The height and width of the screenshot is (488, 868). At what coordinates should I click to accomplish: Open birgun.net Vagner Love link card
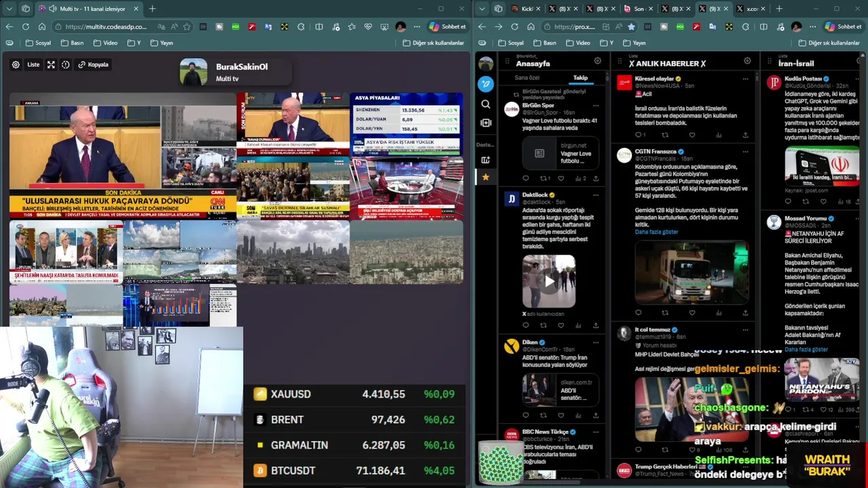tap(561, 153)
